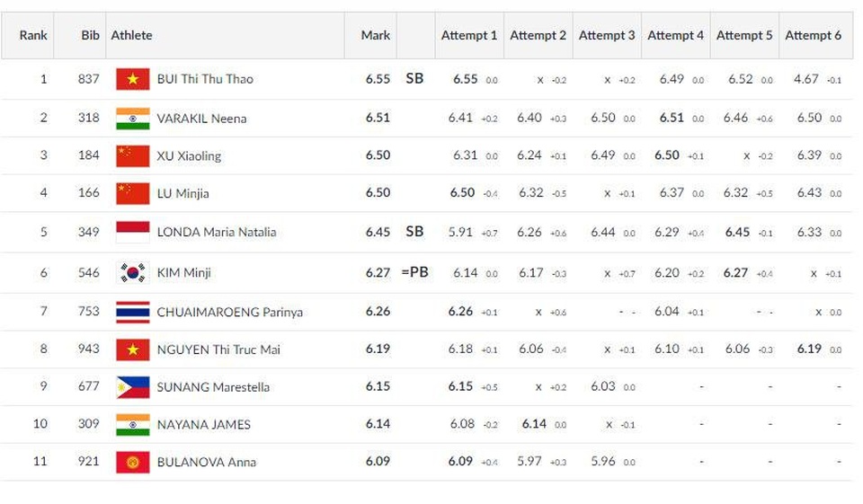Click KIM Minji's =PB label
Image resolution: width=863 pixels, height=504 pixels.
point(415,272)
